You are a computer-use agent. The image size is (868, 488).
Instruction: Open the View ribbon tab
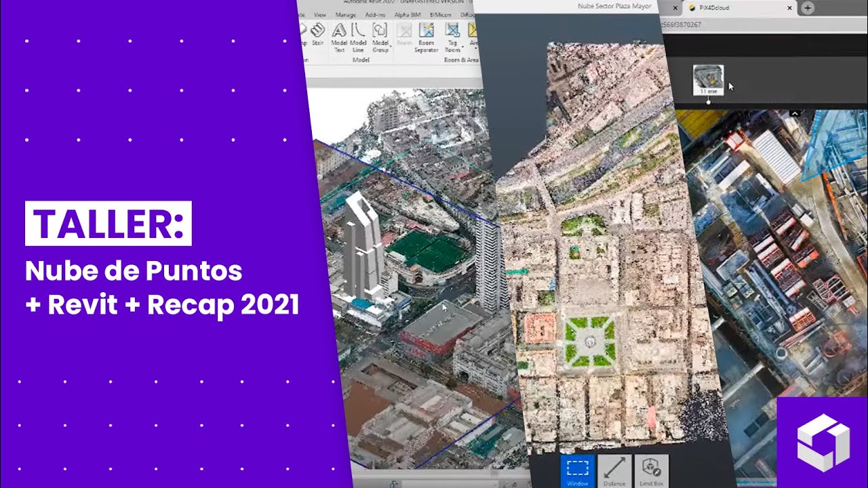click(x=321, y=14)
